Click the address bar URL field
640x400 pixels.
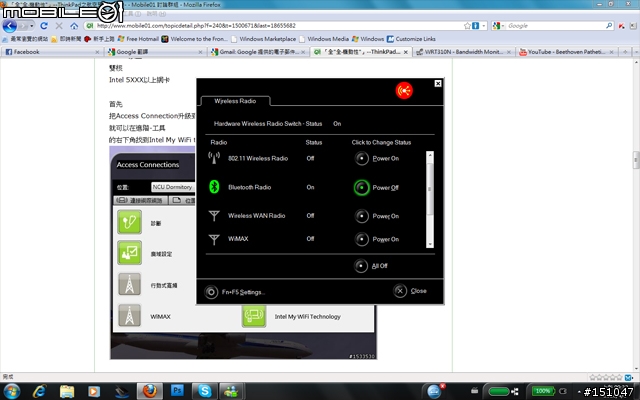tap(273, 26)
